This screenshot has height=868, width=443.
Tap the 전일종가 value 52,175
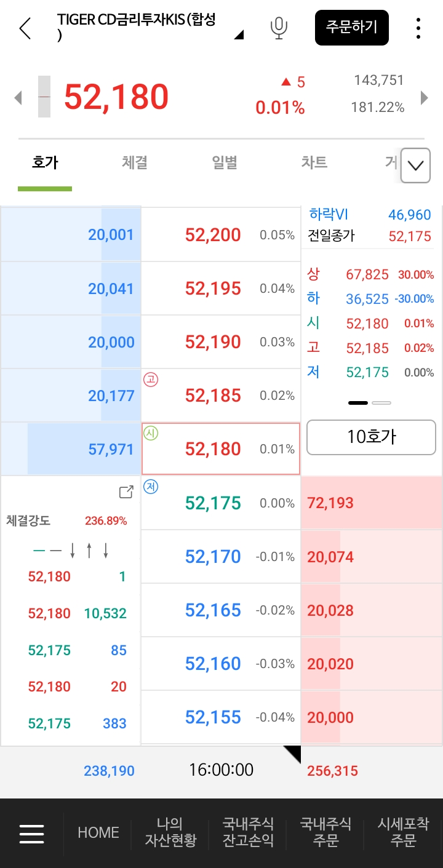410,236
